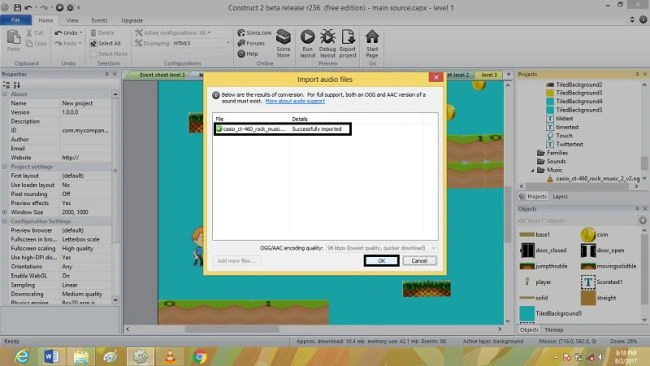The image size is (650, 366).
Task: Click the Select All icon
Action: coord(93,43)
